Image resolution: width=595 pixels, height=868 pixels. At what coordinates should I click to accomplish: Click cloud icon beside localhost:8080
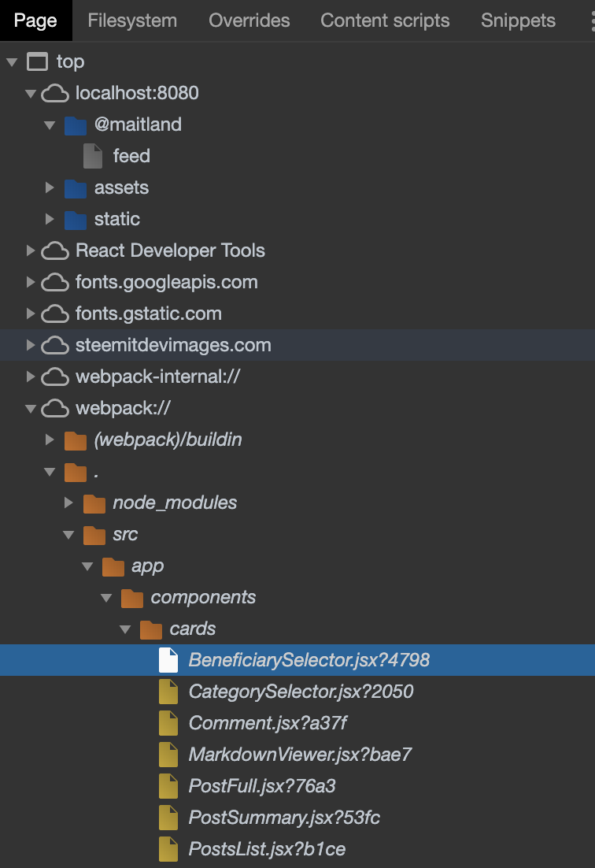pyautogui.click(x=55, y=93)
